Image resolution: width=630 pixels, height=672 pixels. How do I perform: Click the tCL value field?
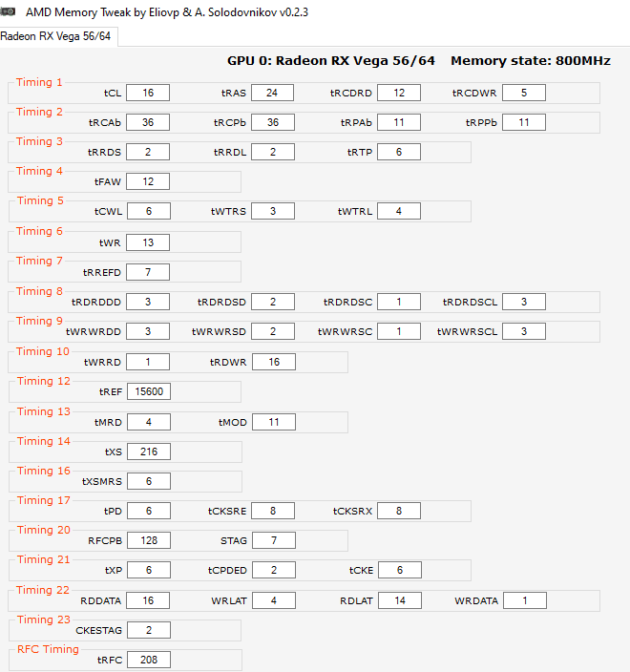point(148,93)
